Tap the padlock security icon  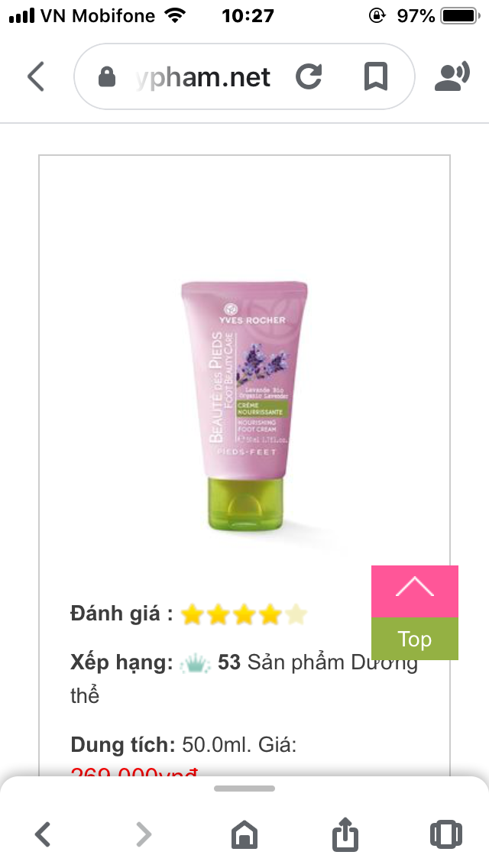[107, 77]
